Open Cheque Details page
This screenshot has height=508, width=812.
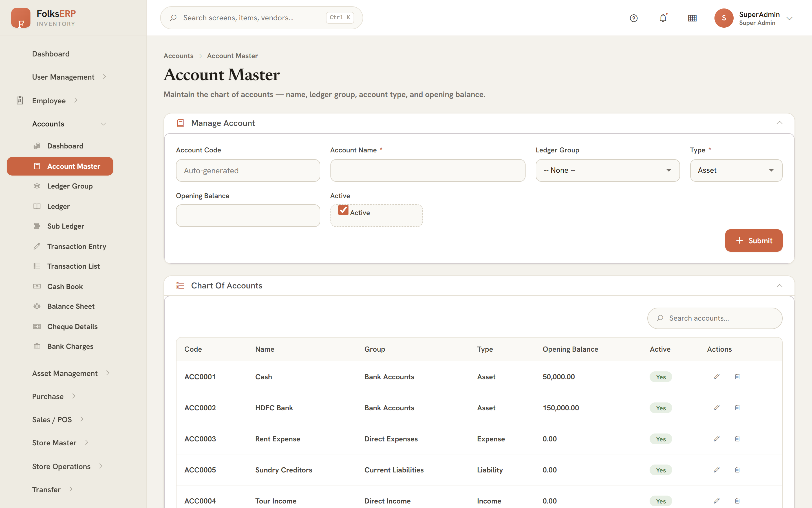(x=72, y=327)
